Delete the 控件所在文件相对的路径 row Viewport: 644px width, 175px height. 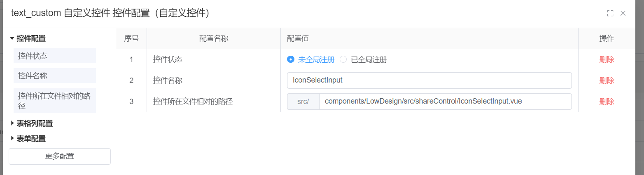(607, 102)
